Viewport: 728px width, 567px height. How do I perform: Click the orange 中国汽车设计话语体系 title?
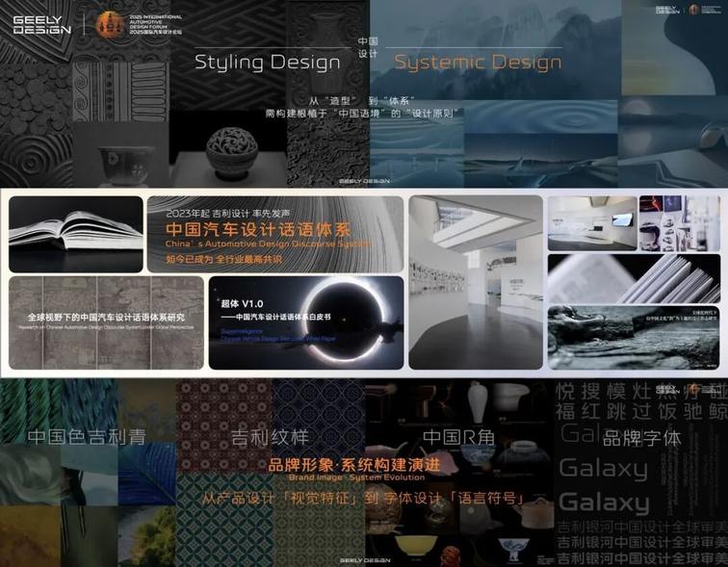(x=259, y=229)
